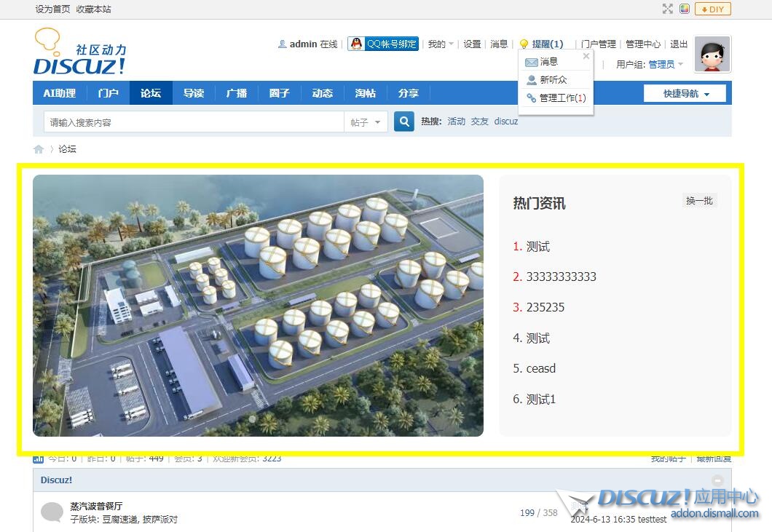
Task: Open the 快捷导航 dropdown
Action: 685,93
